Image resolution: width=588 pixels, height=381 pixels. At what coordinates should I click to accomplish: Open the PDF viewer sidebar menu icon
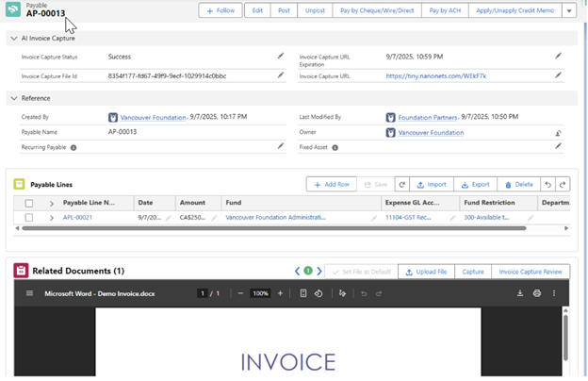click(28, 293)
